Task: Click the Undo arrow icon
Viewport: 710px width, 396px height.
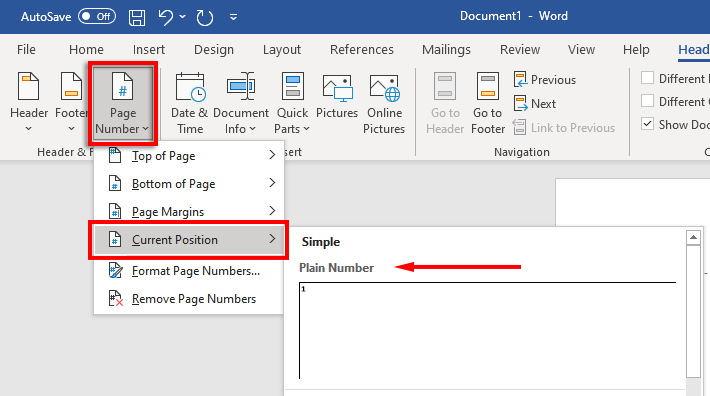Action: 166,17
